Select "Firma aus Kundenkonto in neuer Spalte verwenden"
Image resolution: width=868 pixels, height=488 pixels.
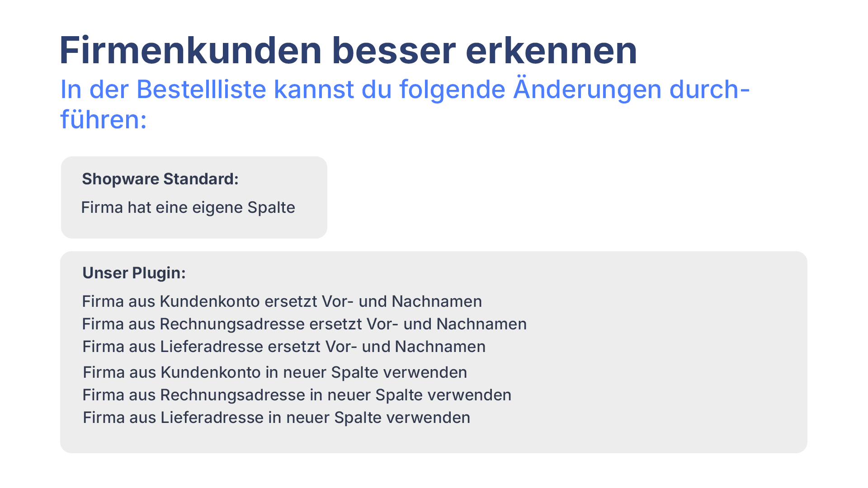[275, 372]
